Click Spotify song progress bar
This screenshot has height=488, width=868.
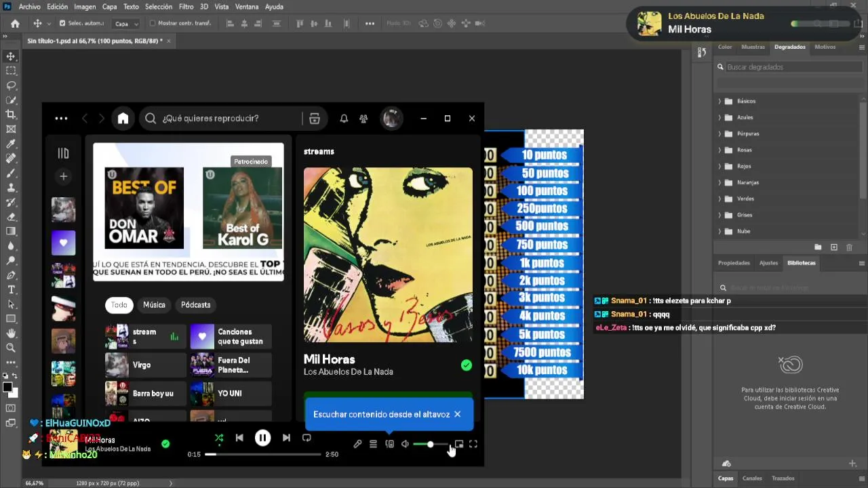pyautogui.click(x=263, y=454)
